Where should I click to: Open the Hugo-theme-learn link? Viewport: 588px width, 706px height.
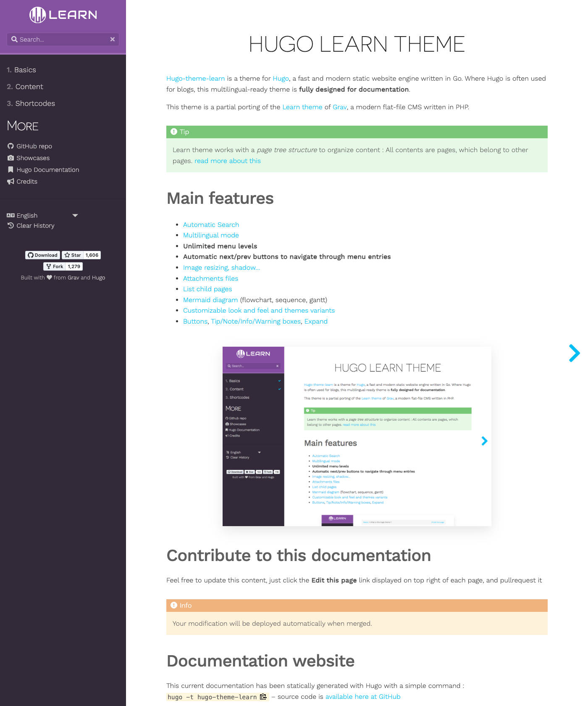195,79
